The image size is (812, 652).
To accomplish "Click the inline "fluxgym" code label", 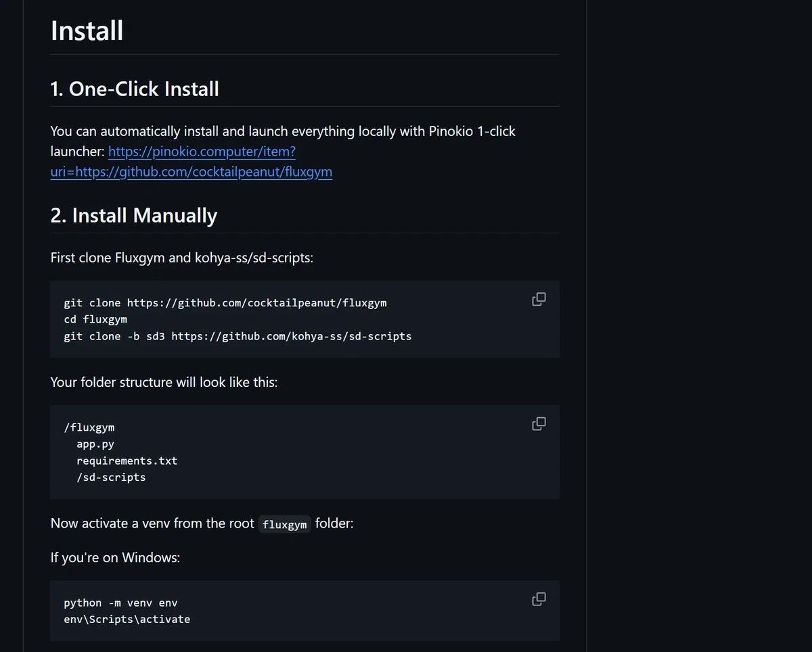I will click(285, 524).
